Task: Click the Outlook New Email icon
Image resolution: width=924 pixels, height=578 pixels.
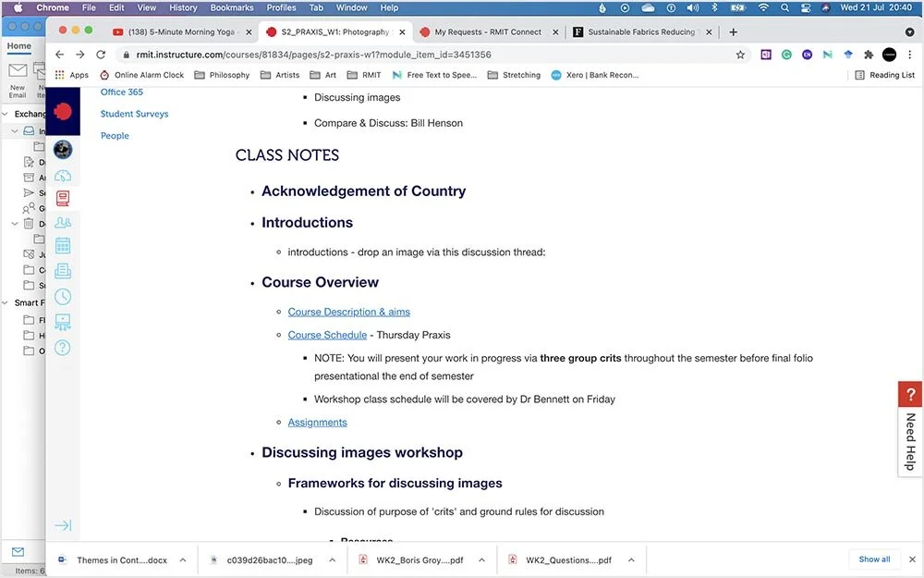Action: (x=18, y=70)
